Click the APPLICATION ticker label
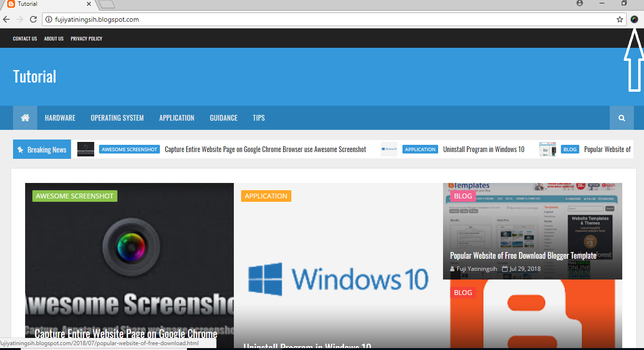Image resolution: width=644 pixels, height=350 pixels. (420, 150)
